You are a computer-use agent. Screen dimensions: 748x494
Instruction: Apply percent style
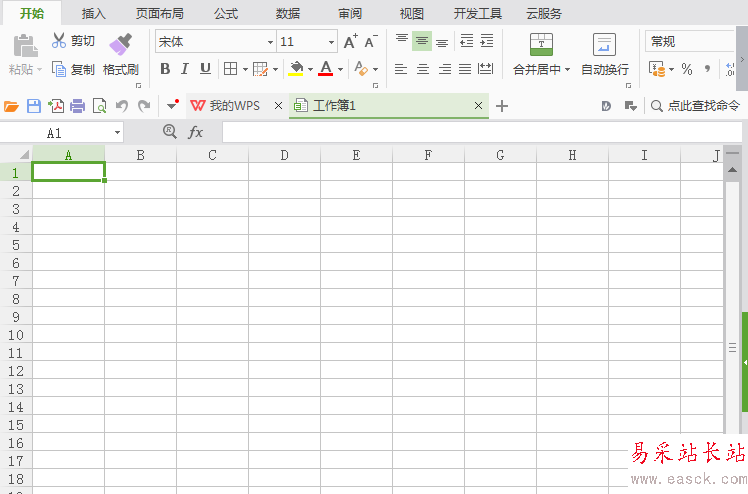click(x=687, y=69)
